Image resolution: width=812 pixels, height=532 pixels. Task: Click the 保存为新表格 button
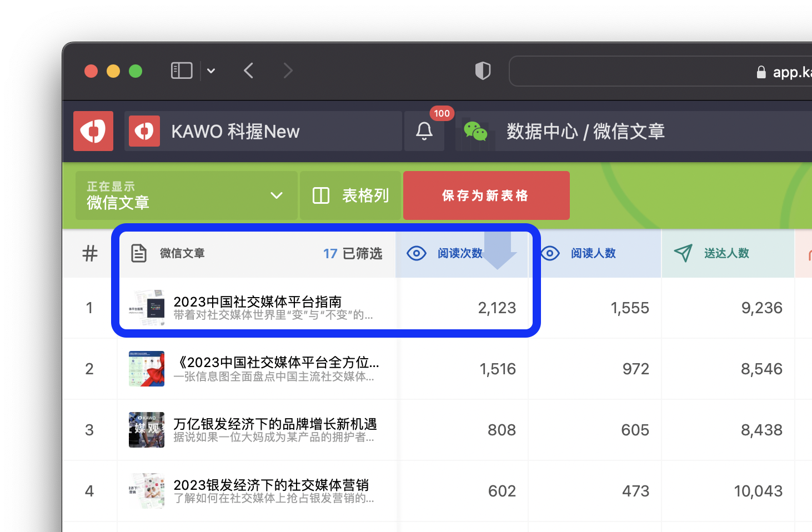click(x=486, y=195)
